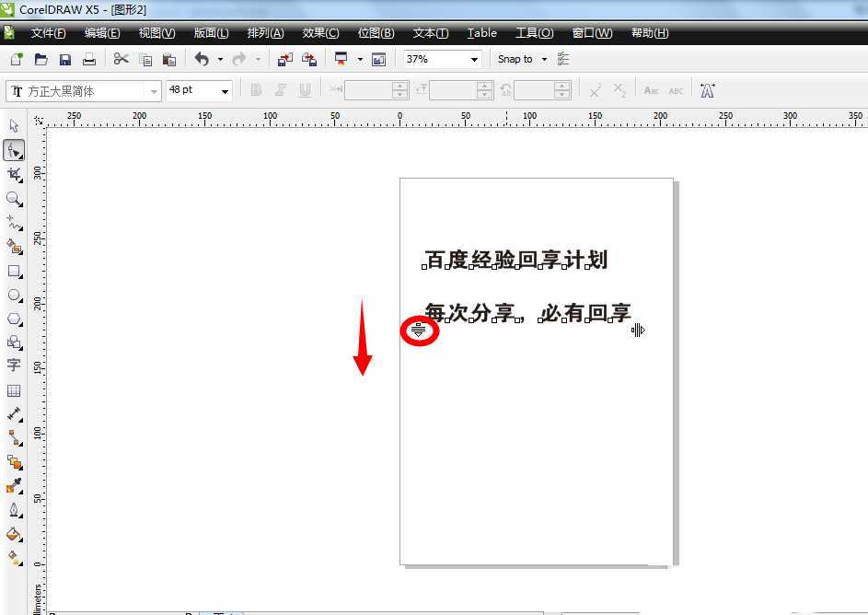Select the Rectangle tool
Screen dimensions: 868x615
pyautogui.click(x=13, y=271)
